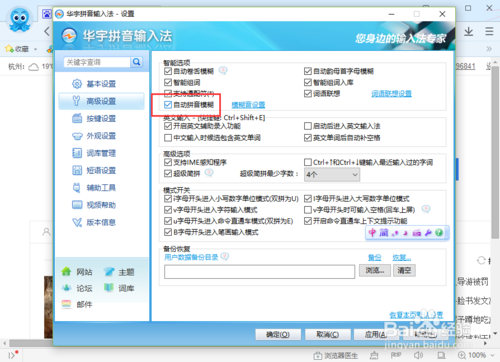Click the wrench settings icon on IME toolbar
This screenshot has width=500, height=362.
point(428,233)
